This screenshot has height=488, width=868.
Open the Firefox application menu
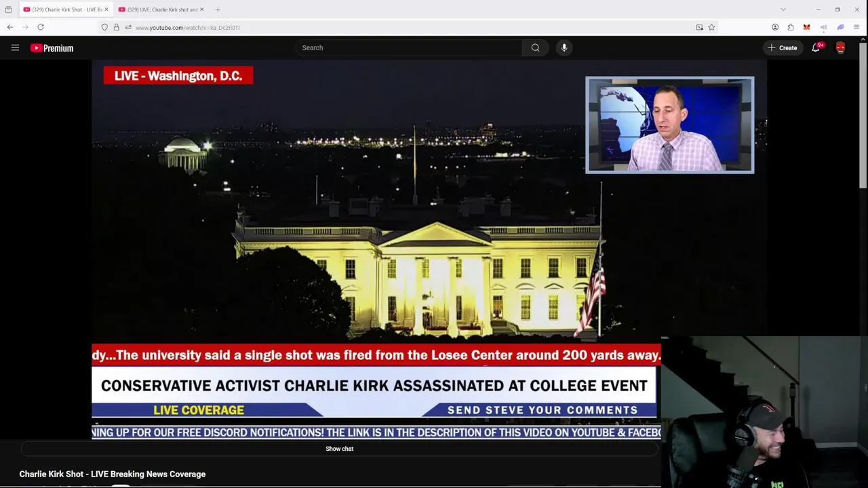pyautogui.click(x=857, y=27)
